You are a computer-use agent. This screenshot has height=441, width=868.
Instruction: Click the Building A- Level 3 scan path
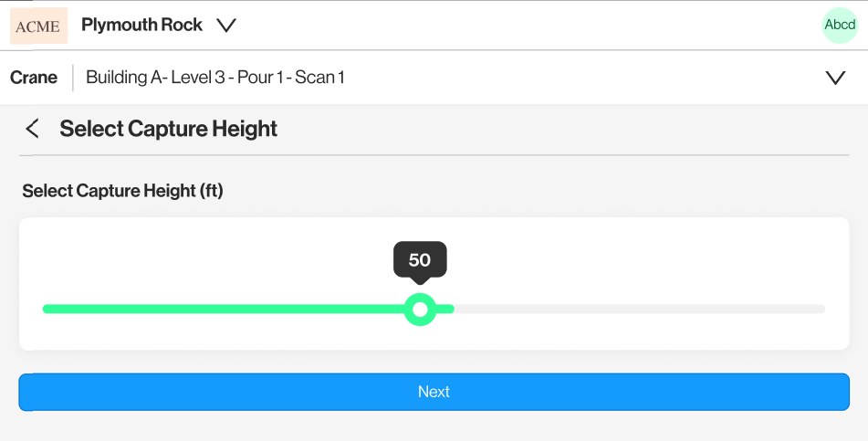pos(214,78)
